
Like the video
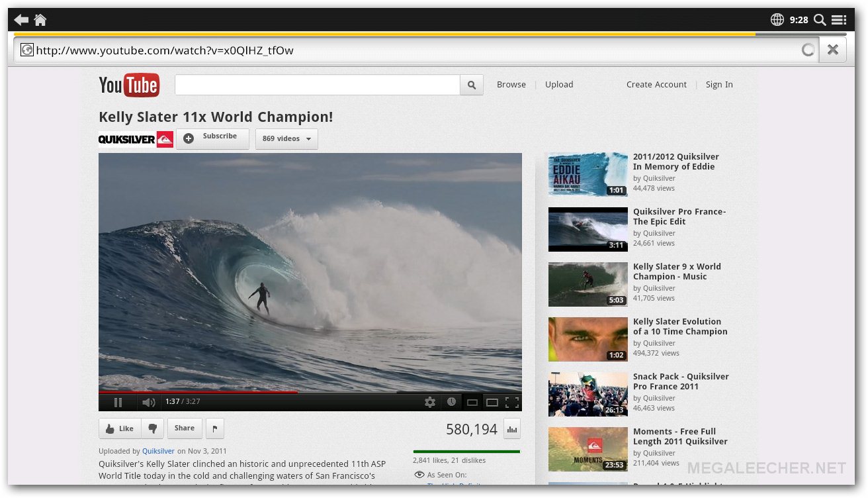point(120,428)
